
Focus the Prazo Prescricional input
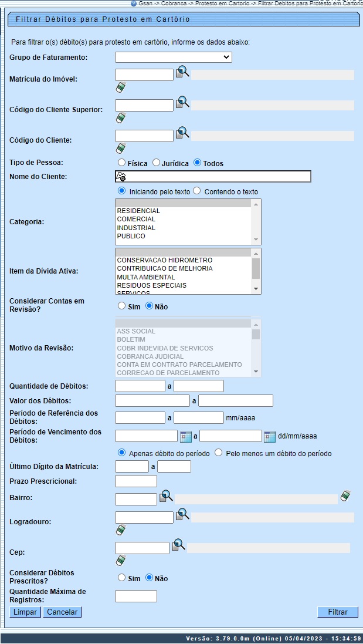click(136, 481)
